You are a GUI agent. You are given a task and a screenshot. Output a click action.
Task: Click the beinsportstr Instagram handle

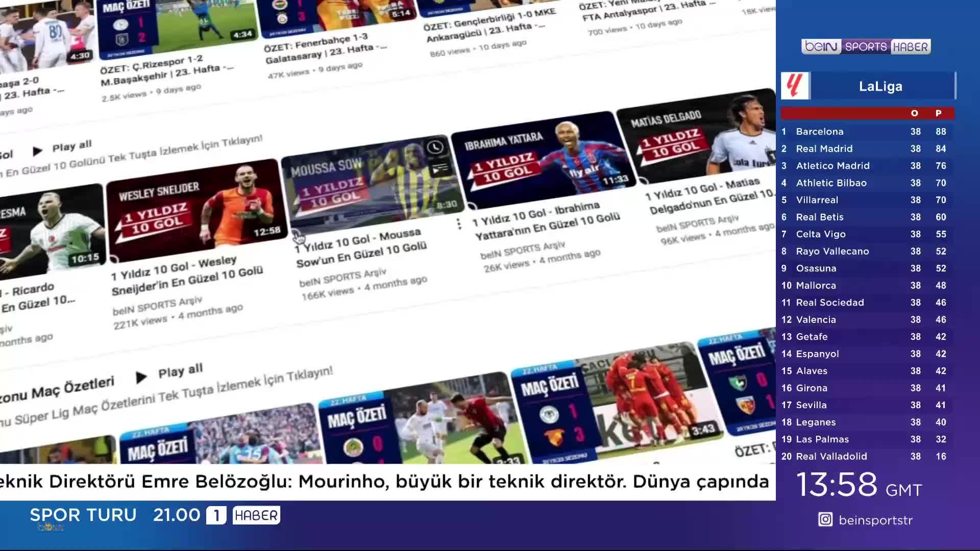coord(875,520)
